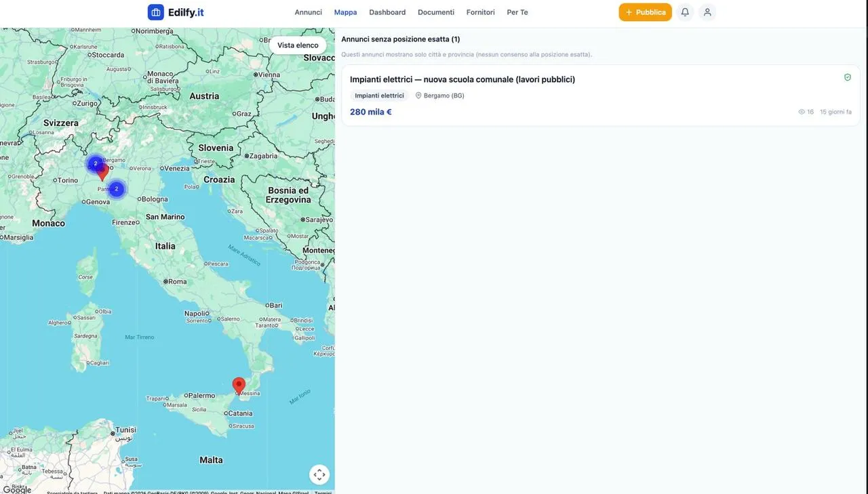The image size is (868, 494).
Task: Click the Sarajevo label on the map
Action: tap(319, 220)
